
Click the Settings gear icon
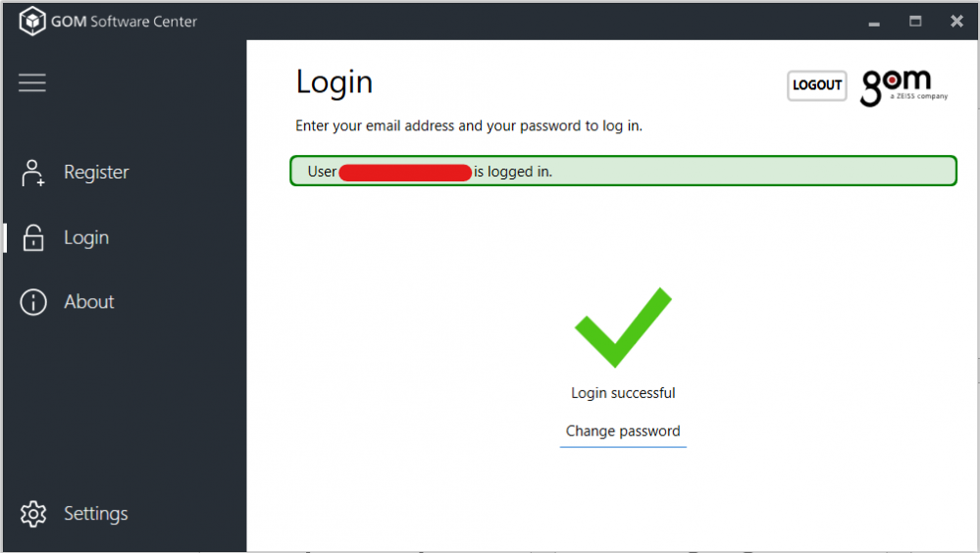click(x=33, y=514)
